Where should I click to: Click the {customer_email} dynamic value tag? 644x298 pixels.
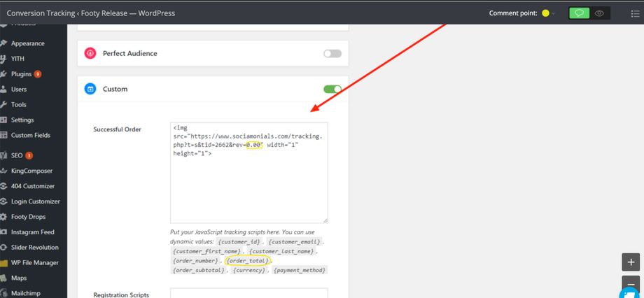pos(295,241)
